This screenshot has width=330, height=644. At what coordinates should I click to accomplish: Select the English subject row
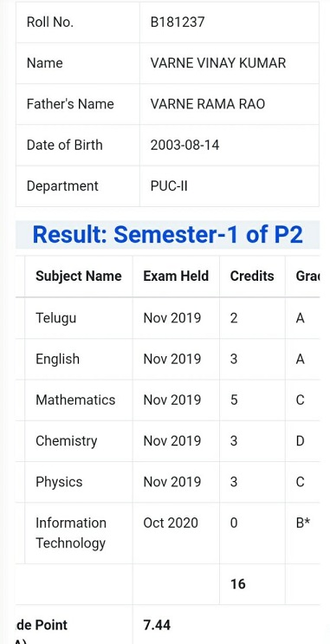coord(167,359)
